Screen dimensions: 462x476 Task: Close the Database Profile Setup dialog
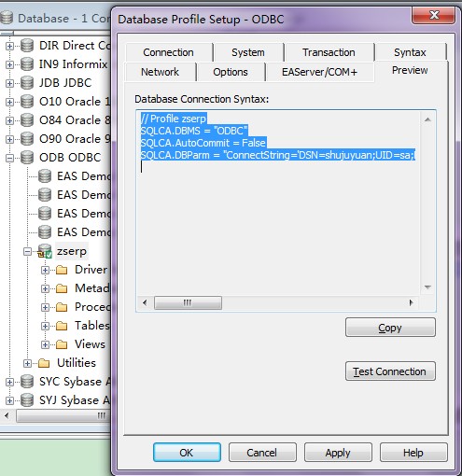pyautogui.click(x=434, y=15)
